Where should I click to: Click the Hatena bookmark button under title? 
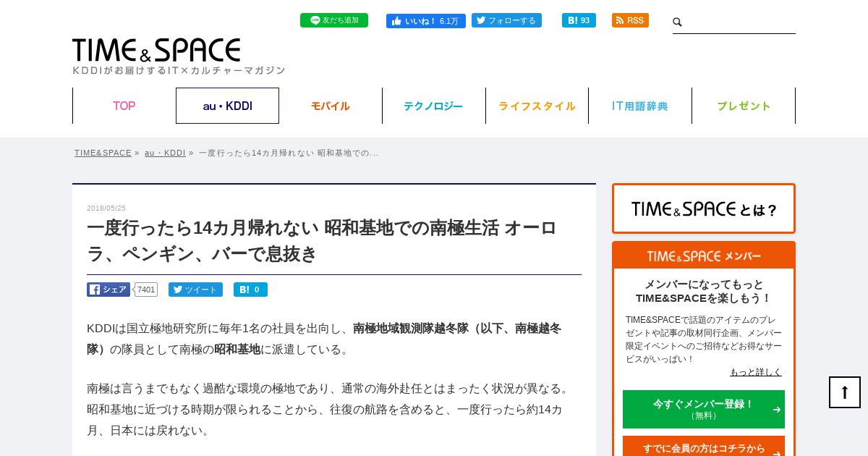point(250,290)
